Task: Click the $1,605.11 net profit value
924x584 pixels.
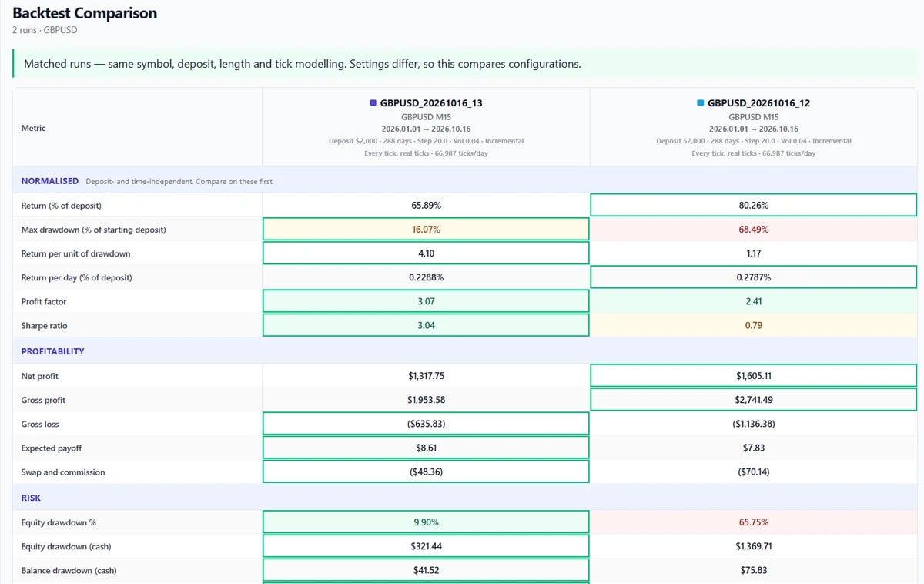Action: (753, 376)
